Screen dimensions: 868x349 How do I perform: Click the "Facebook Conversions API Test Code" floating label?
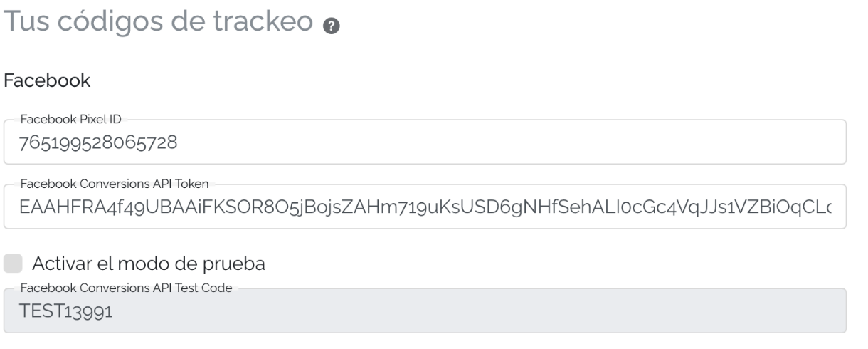pos(127,288)
